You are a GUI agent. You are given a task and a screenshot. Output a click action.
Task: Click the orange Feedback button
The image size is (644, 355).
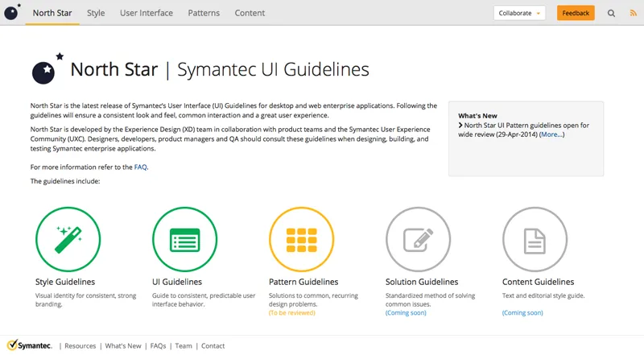576,13
